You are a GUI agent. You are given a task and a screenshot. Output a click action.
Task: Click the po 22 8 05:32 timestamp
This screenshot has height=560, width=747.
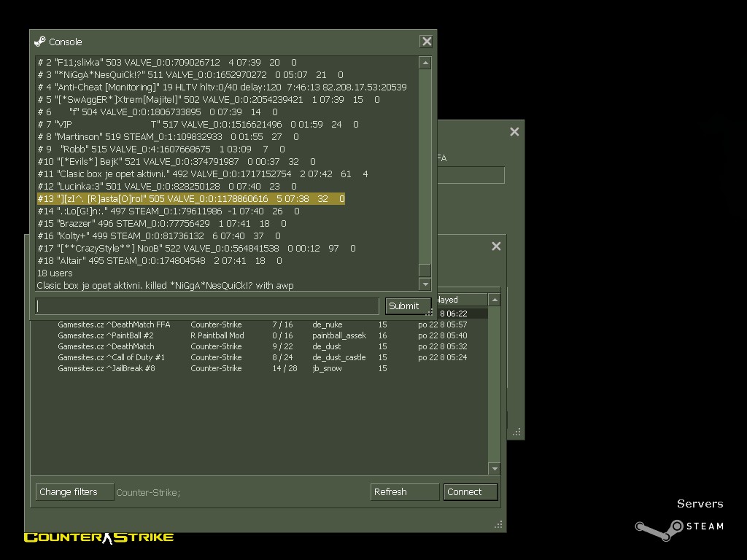click(443, 346)
